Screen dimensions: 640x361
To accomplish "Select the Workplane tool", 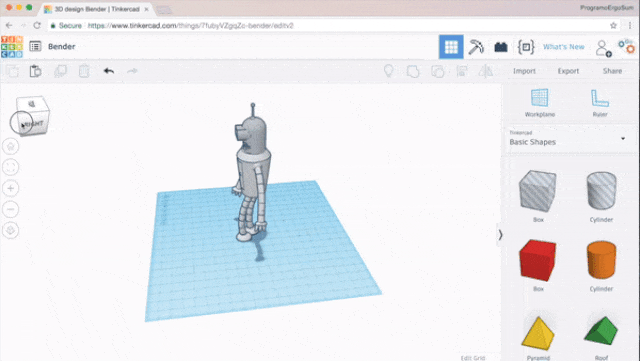I will pyautogui.click(x=540, y=103).
